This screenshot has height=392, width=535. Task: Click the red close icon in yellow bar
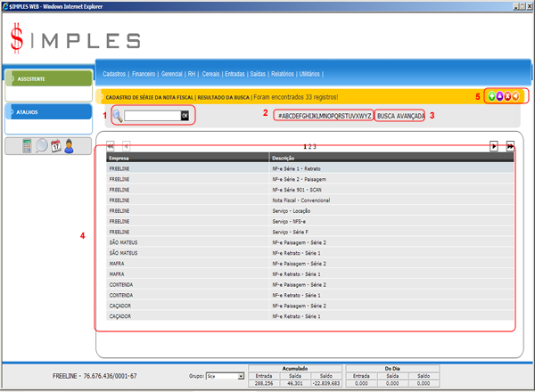(x=506, y=95)
